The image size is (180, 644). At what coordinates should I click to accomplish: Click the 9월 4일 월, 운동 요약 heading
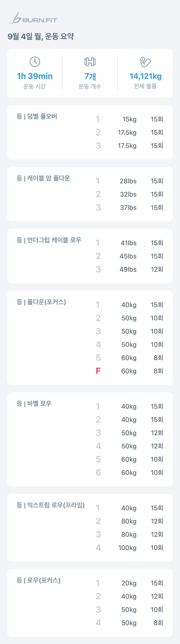[x=40, y=36]
